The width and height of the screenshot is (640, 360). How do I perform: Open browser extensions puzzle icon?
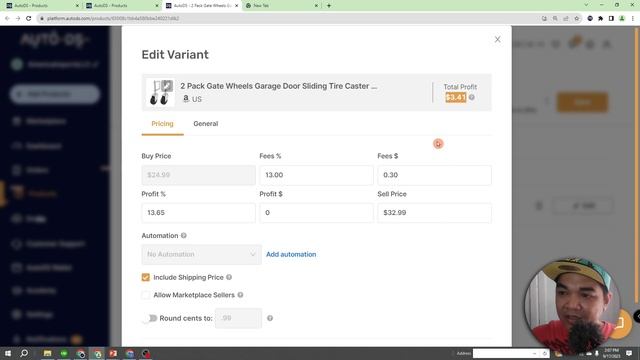pos(600,18)
